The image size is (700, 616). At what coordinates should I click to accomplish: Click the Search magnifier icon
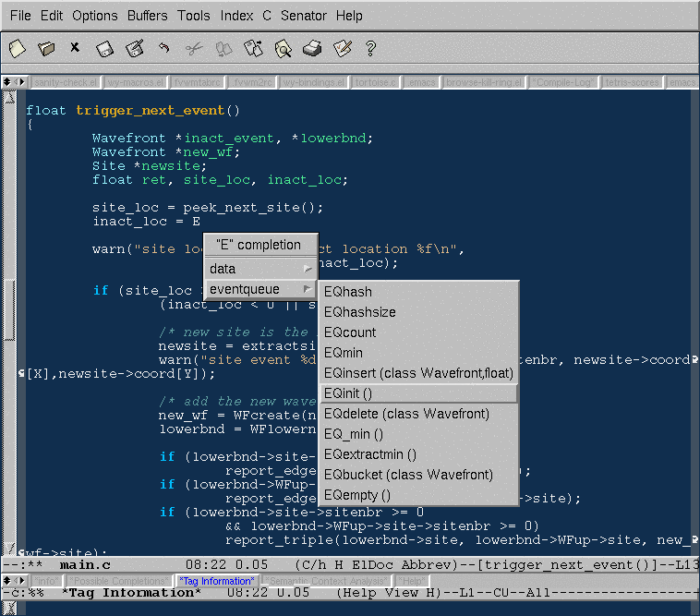(x=283, y=47)
